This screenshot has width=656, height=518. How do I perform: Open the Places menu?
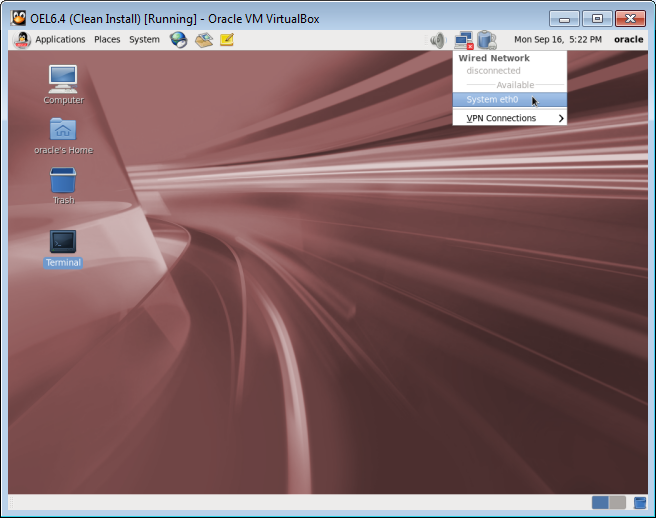107,39
